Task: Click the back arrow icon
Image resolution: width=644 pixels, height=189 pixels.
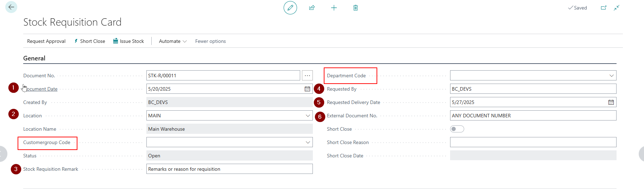Action: pyautogui.click(x=11, y=7)
